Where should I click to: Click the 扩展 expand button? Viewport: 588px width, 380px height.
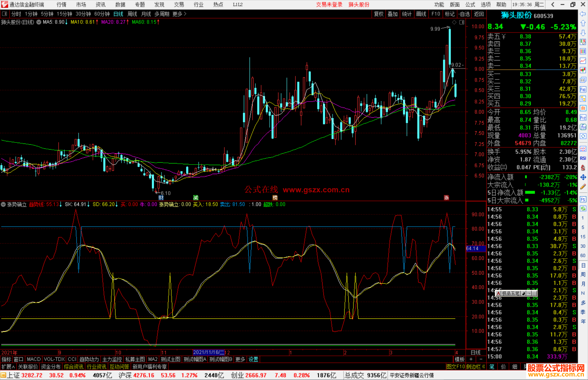point(8,367)
